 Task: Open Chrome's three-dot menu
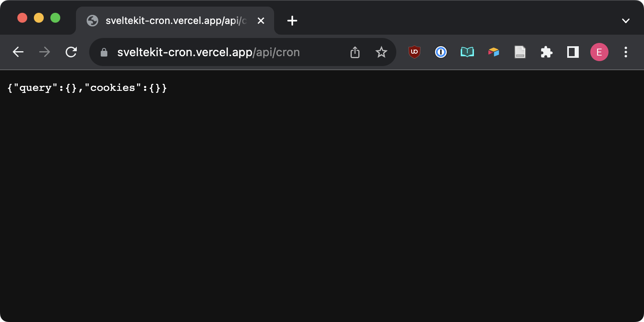coord(626,52)
